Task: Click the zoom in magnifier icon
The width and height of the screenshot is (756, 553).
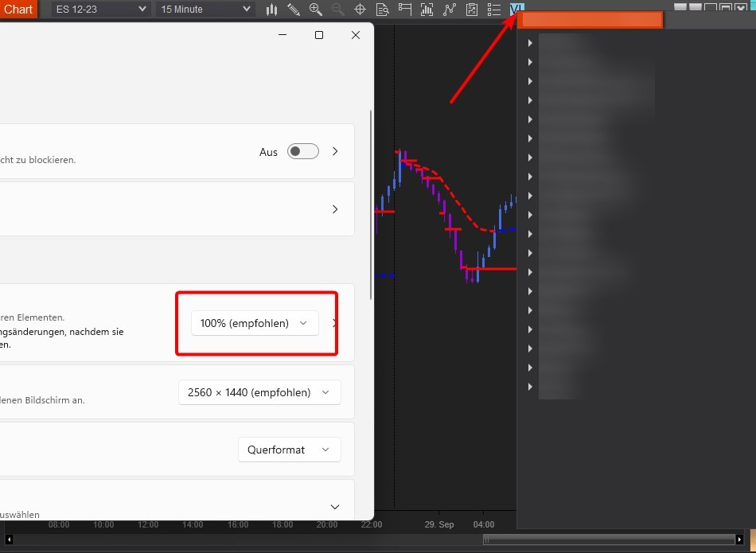Action: coord(316,10)
